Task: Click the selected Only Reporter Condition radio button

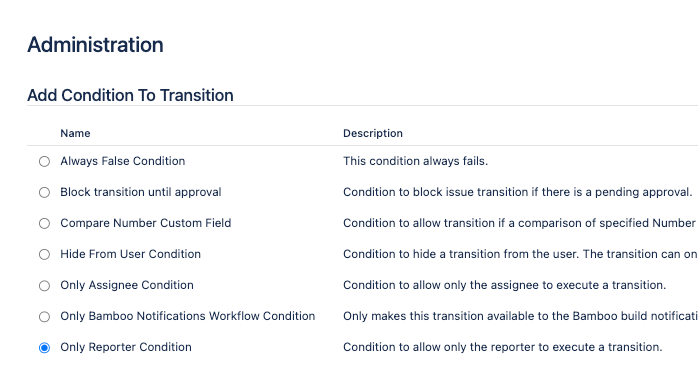Action: tap(44, 348)
